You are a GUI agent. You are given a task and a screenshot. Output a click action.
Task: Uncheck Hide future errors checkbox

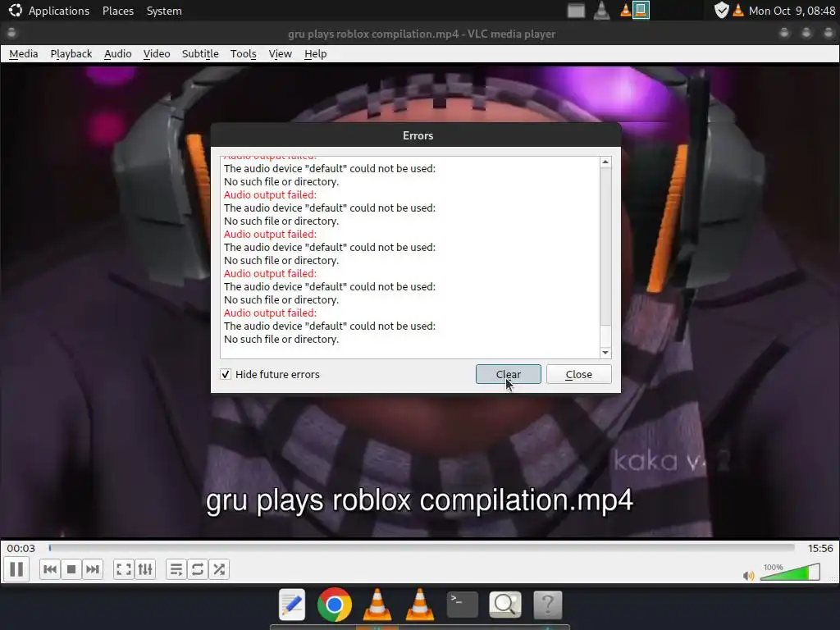point(226,374)
